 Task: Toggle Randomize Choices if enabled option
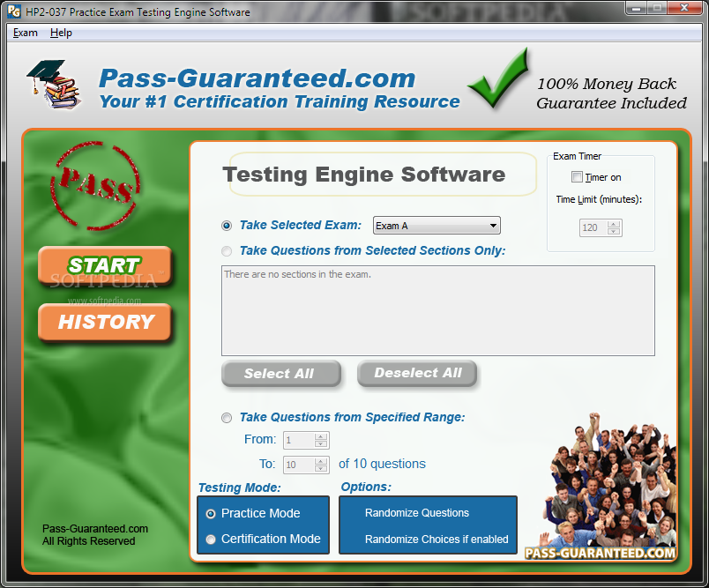click(x=437, y=540)
